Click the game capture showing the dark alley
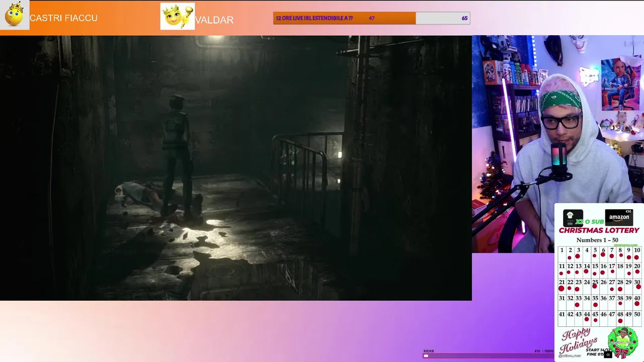This screenshot has height=362, width=644. [x=236, y=168]
